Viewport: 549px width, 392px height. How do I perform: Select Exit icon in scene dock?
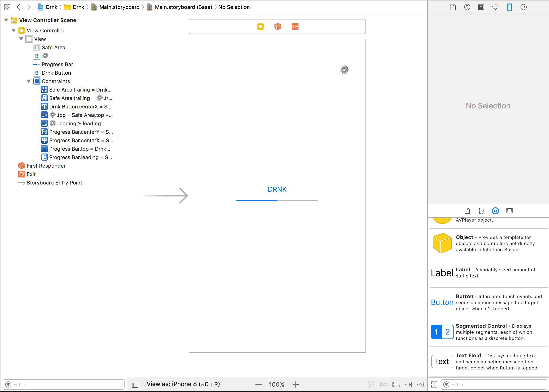(x=295, y=26)
